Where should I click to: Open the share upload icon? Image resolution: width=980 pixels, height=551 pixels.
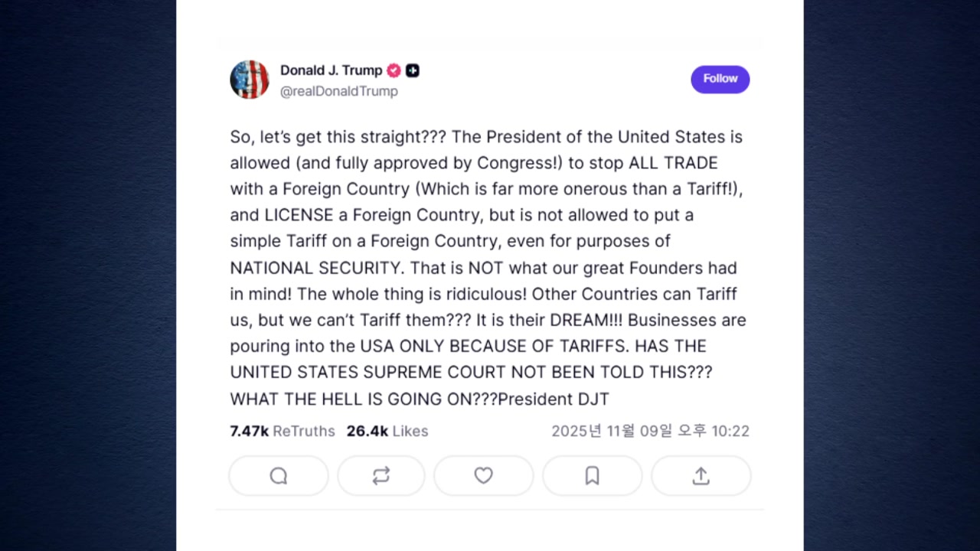click(701, 476)
